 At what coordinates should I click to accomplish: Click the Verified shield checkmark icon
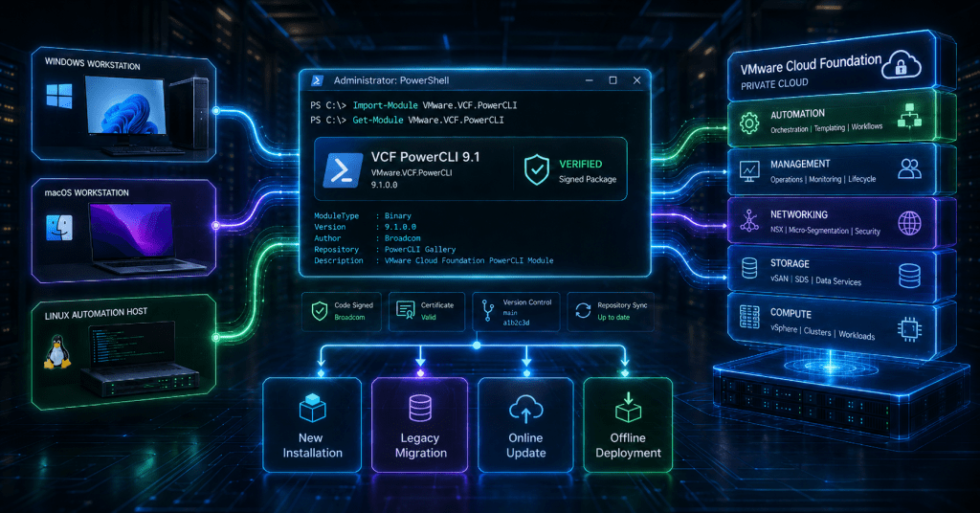pyautogui.click(x=536, y=170)
